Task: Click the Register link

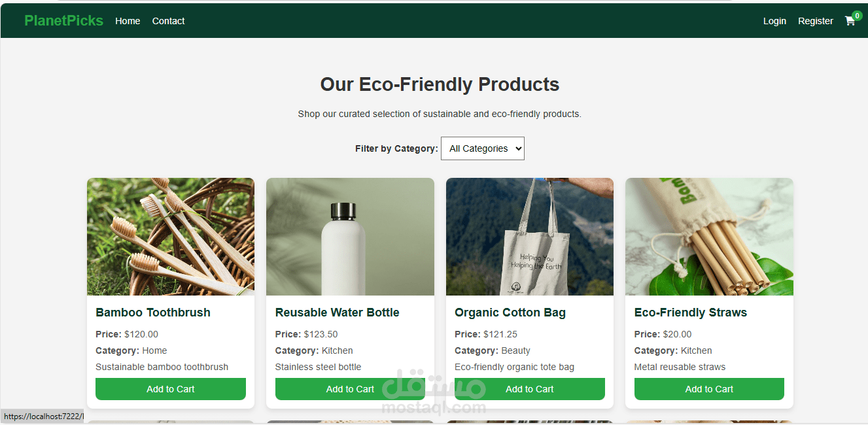Action: (815, 21)
